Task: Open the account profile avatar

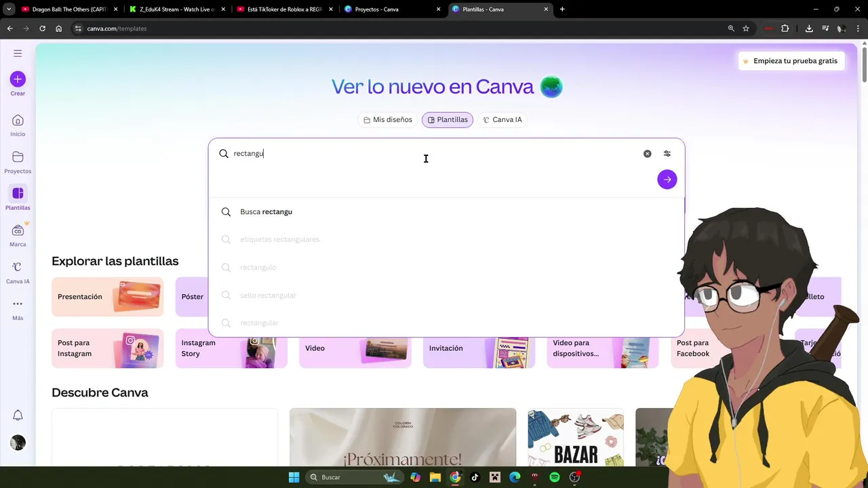Action: tap(18, 443)
